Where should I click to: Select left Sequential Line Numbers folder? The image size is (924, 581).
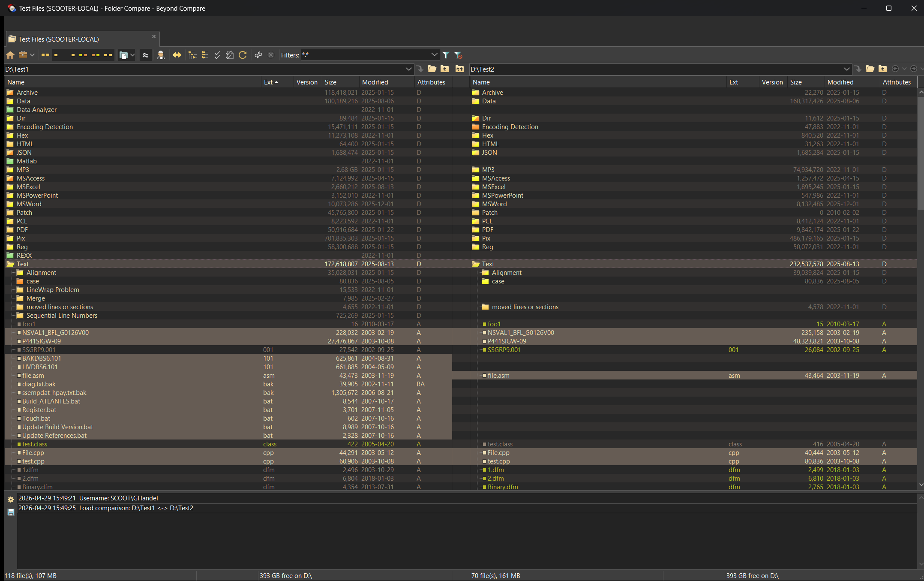62,316
